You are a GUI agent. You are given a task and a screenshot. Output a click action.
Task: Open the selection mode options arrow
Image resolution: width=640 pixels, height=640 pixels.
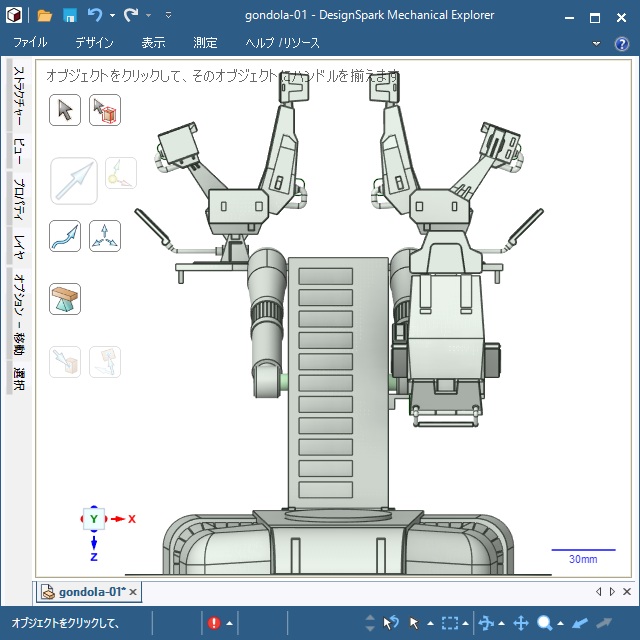coord(430,623)
